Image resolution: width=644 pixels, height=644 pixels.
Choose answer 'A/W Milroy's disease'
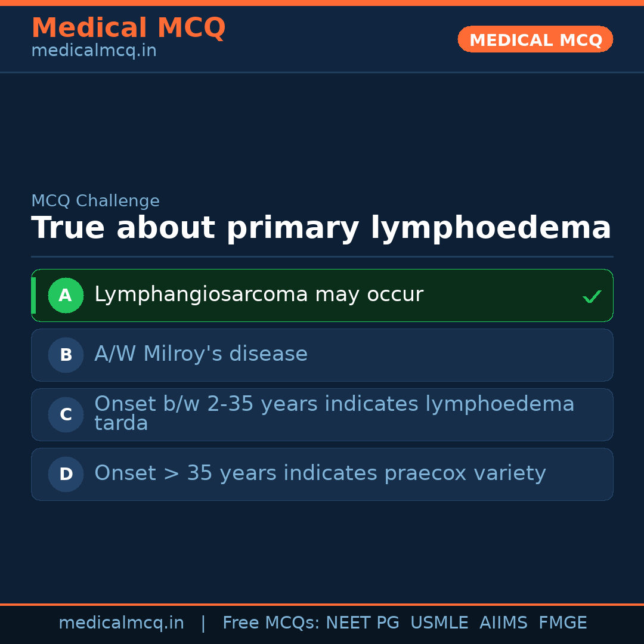point(201,354)
